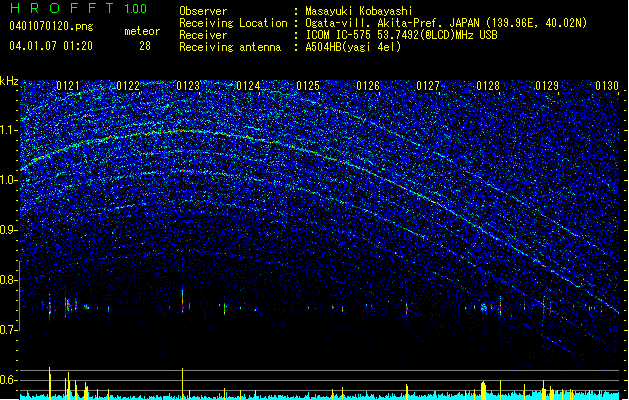Click the Observer label
Screen dimensions: 629x400
203,11
